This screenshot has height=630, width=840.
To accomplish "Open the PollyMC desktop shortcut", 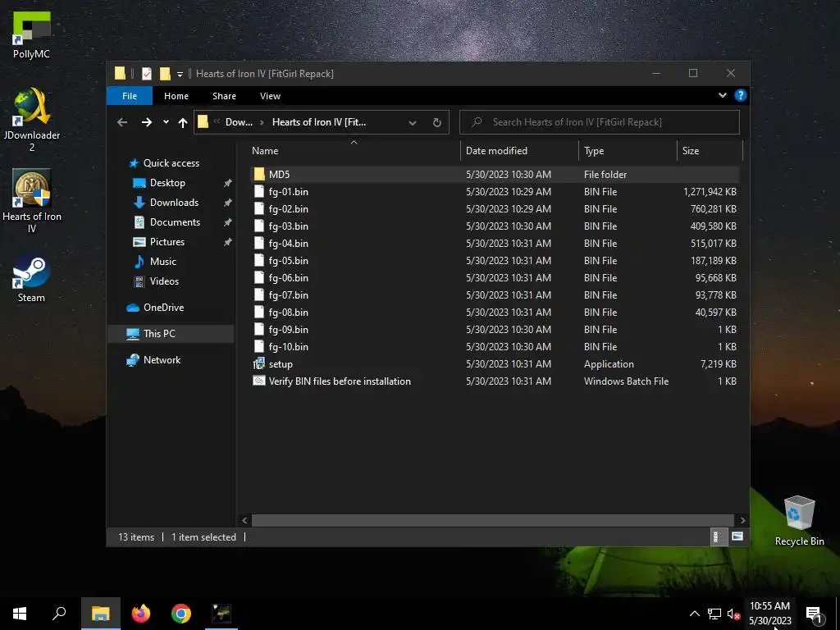I will pyautogui.click(x=31, y=34).
